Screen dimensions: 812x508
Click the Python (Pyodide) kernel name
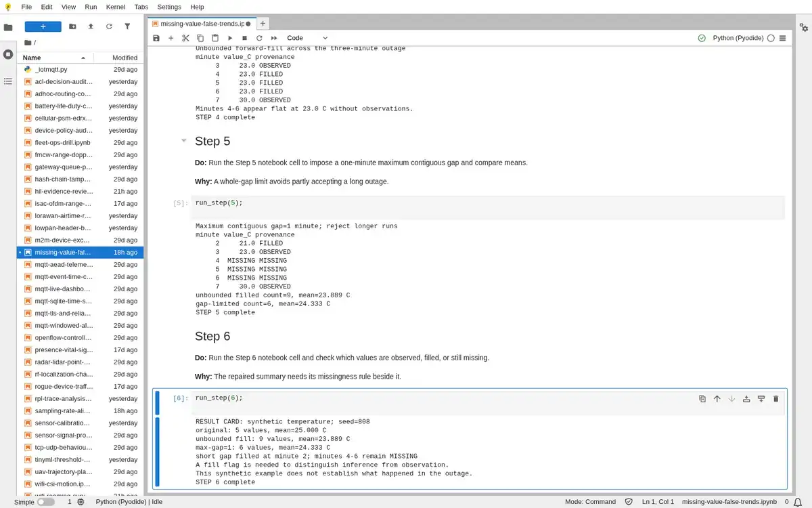point(738,38)
